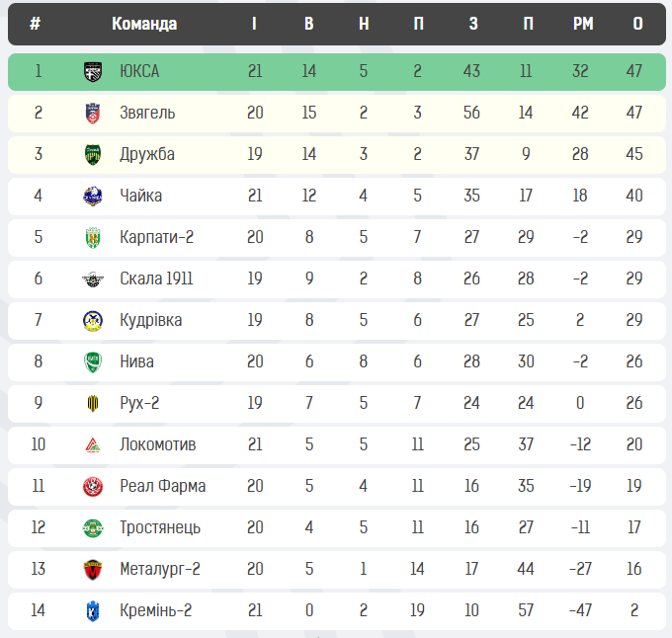Click the Локомотив team emblem
The width and height of the screenshot is (672, 638).
pos(92,444)
